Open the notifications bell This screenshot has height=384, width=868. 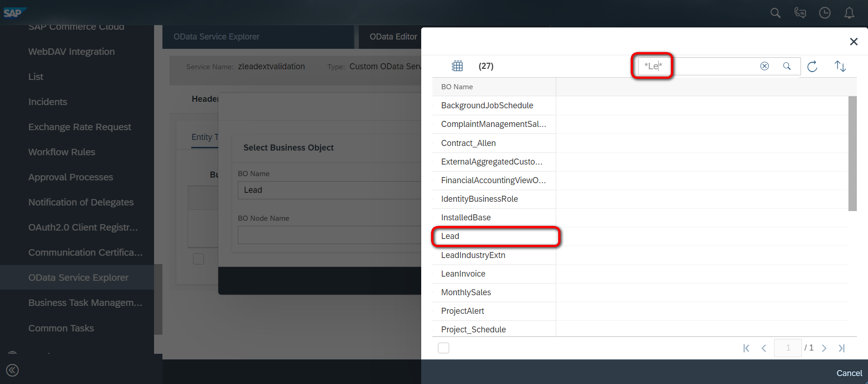pos(849,13)
